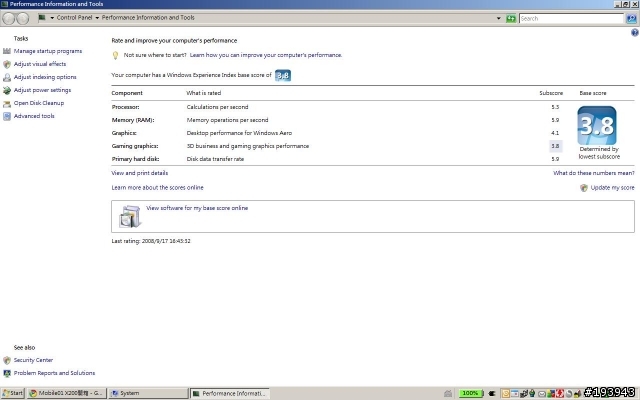The width and height of the screenshot is (640, 400).
Task: Open Learn more about the scores online
Action: coord(157,188)
